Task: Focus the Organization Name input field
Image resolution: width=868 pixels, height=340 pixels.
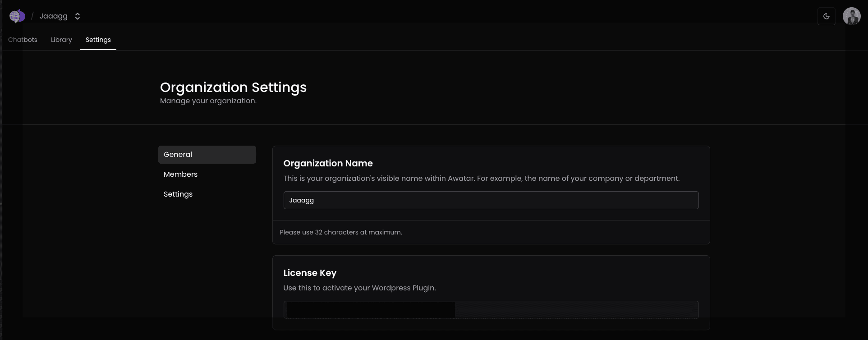Action: click(x=491, y=200)
